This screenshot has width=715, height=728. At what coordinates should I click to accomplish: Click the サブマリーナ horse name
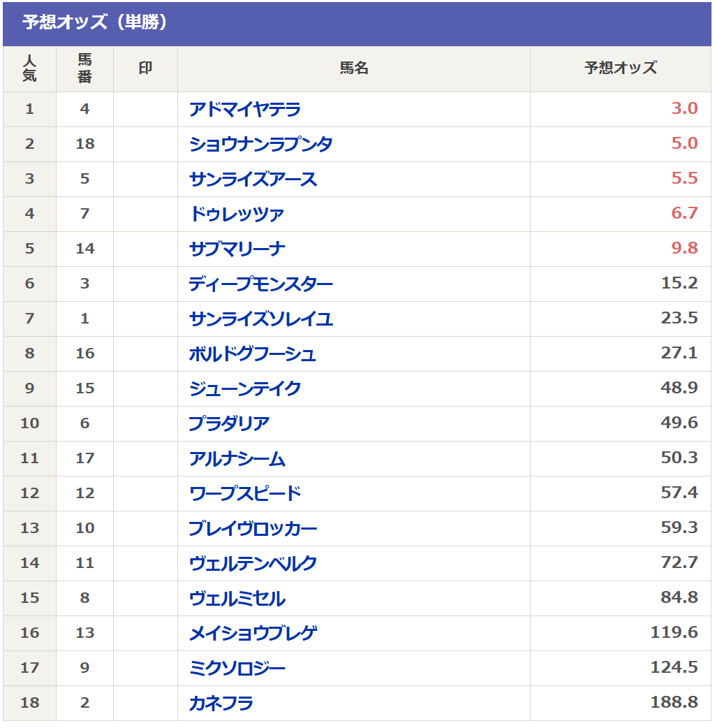tap(237, 249)
